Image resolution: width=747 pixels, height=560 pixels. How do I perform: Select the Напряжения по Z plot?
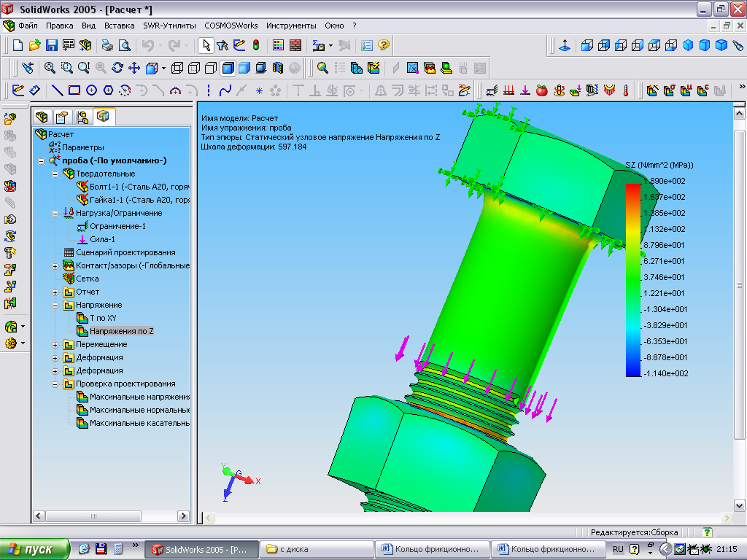tap(122, 331)
